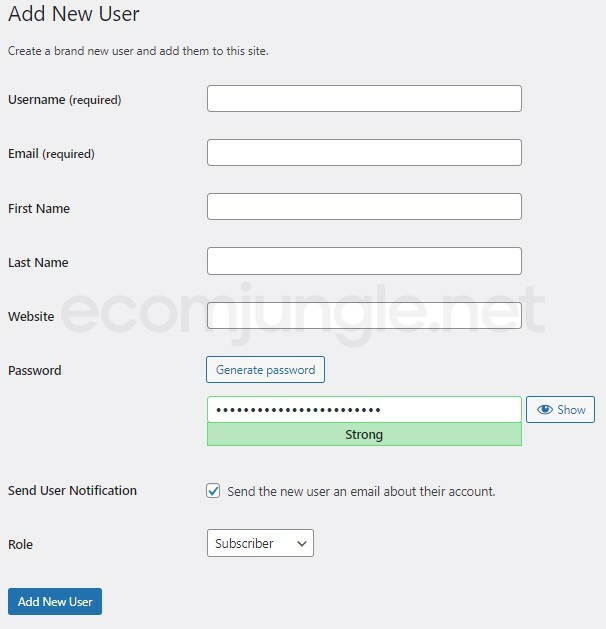606x629 pixels.
Task: Click the 'Role' label text
Action: 20,545
